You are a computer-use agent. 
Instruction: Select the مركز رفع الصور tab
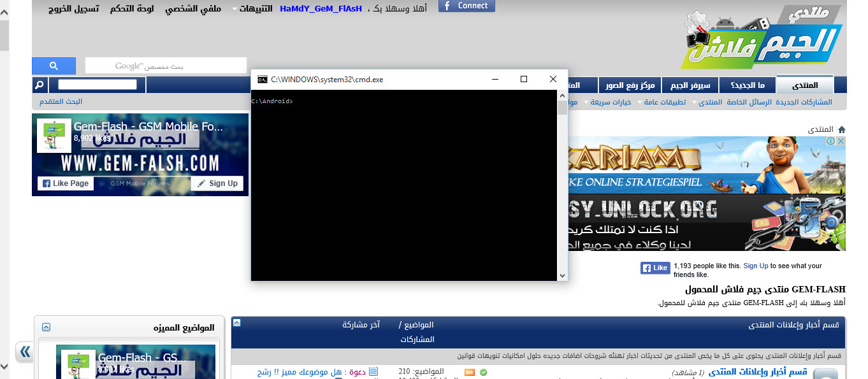[630, 85]
